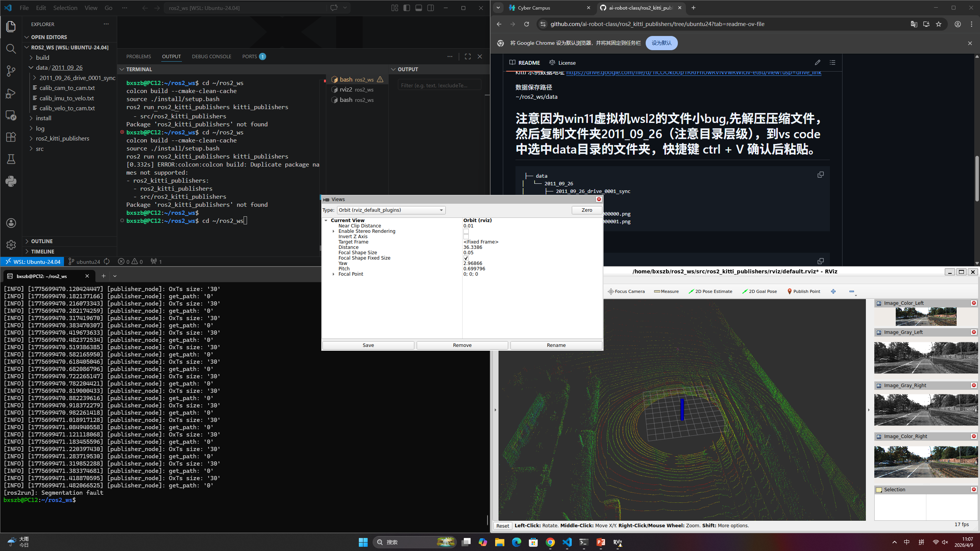The width and height of the screenshot is (980, 551).
Task: Expand the Focal Point row
Action: [x=334, y=274]
